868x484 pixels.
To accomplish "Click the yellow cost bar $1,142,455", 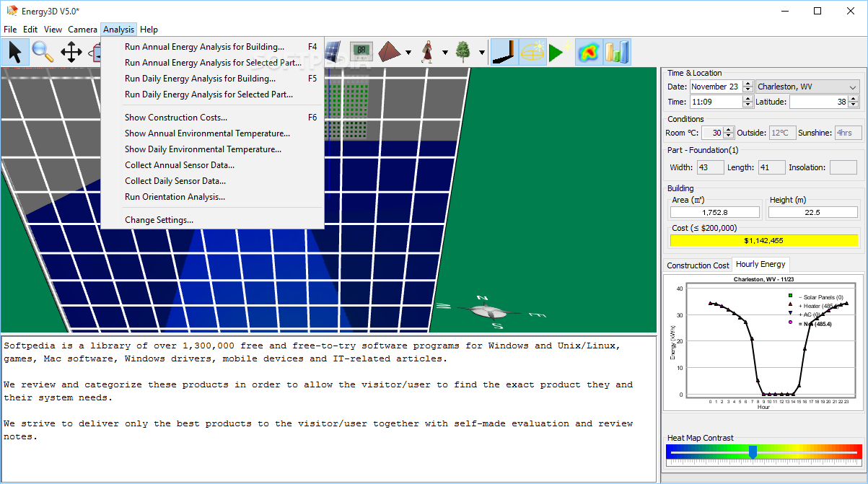I will 764,240.
